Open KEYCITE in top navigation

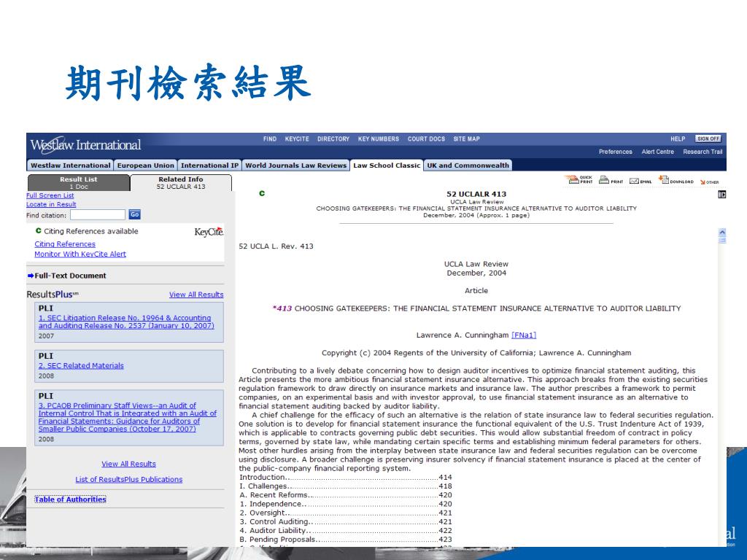pyautogui.click(x=297, y=139)
